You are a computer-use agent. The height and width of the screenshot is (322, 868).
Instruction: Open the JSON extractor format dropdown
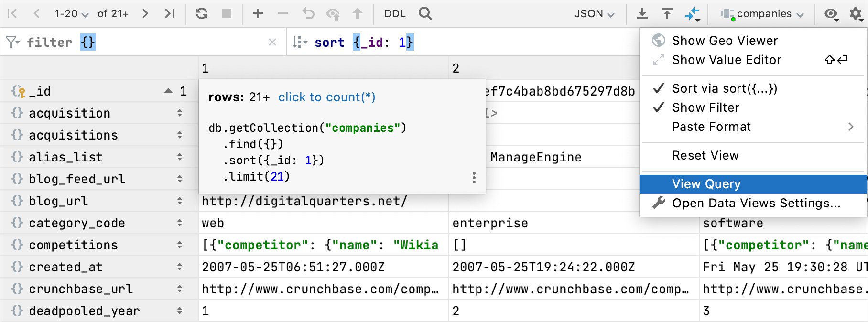(594, 14)
